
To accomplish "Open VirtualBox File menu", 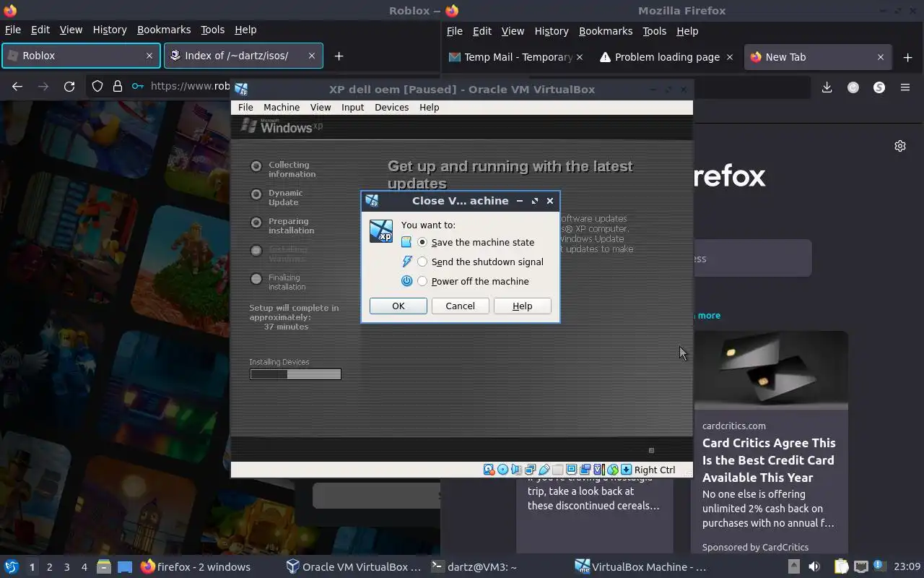I will pyautogui.click(x=245, y=107).
